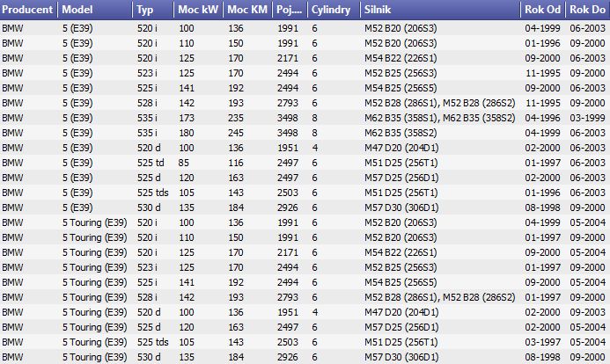
Task: Select "M51 D25 (256T1)" in the 525 td row
Action: (401, 163)
